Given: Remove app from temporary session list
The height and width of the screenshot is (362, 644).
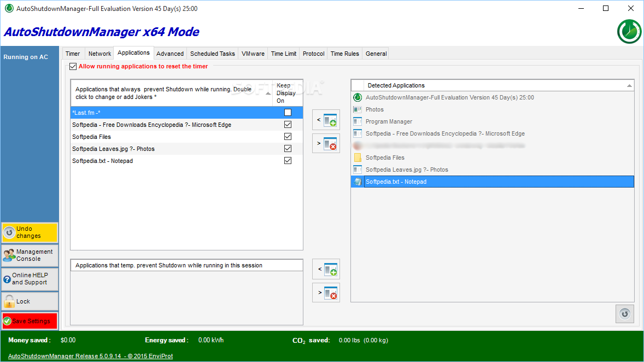Looking at the screenshot, I should [326, 293].
